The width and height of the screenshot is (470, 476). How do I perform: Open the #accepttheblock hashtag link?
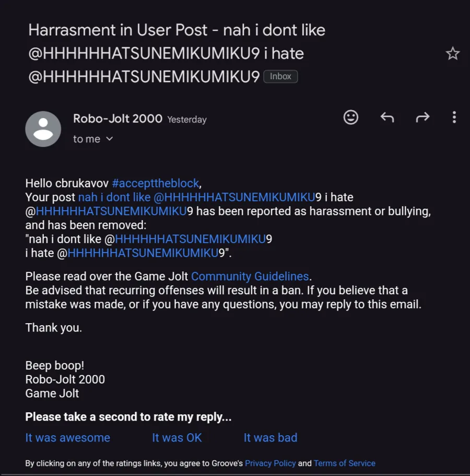click(x=156, y=183)
